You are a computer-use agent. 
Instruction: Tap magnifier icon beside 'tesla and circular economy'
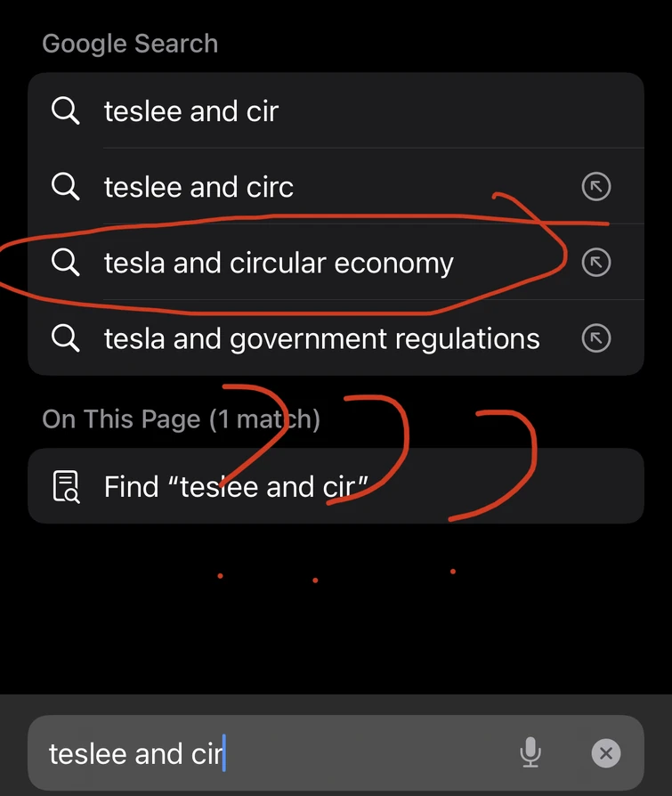(65, 263)
